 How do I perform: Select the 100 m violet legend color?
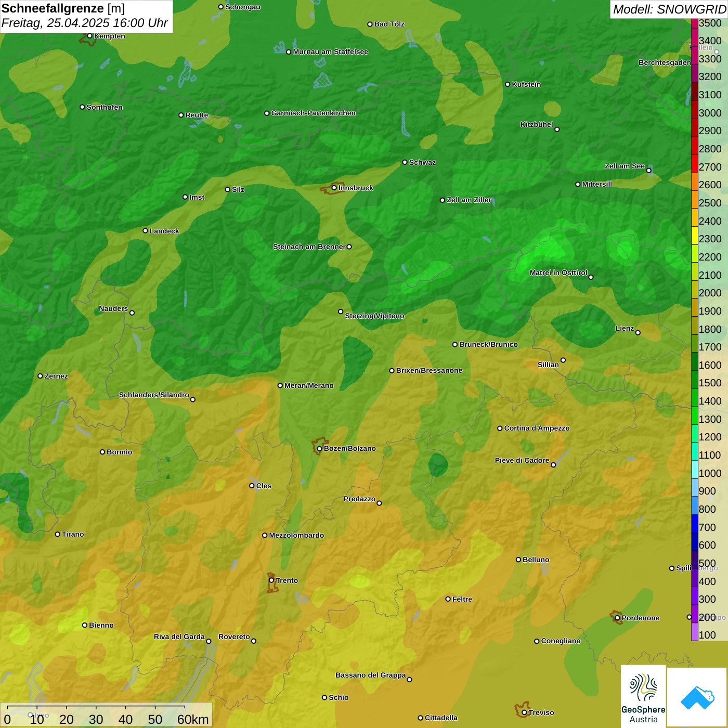click(x=695, y=632)
